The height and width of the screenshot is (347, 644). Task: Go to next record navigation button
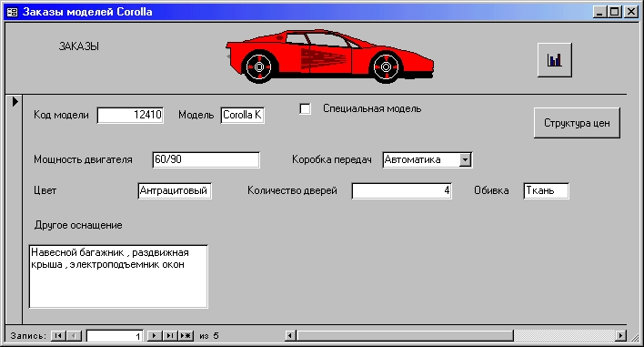click(x=154, y=335)
